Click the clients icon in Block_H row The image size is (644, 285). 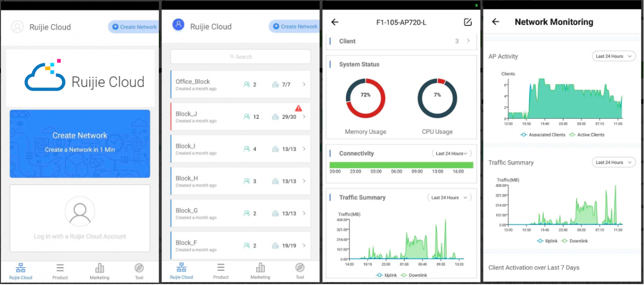[x=247, y=181]
